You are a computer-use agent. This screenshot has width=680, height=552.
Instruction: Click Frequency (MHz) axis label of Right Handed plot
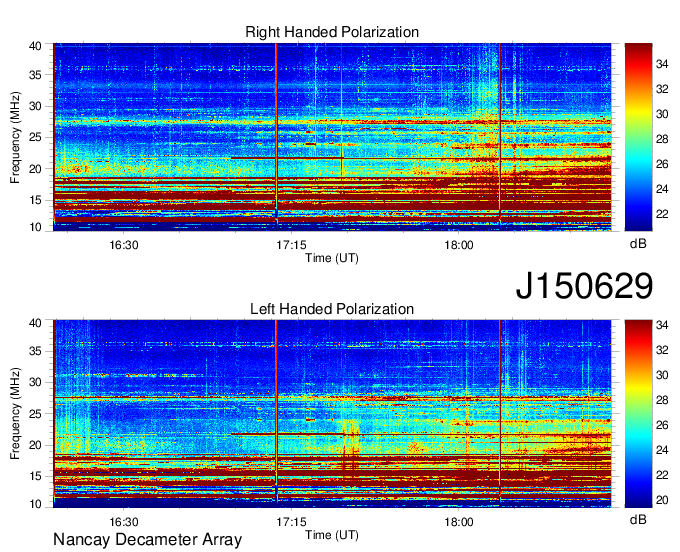[15, 137]
